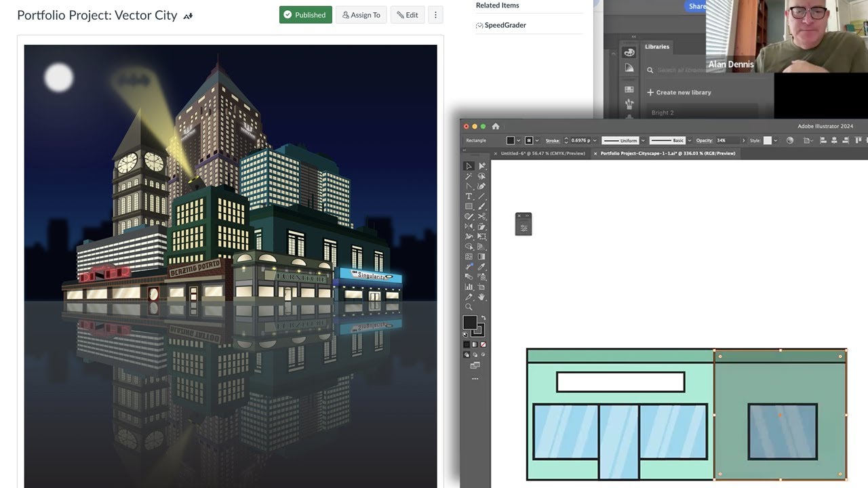Viewport: 868px width, 488px height.
Task: Select the Pen tool
Action: (468, 186)
